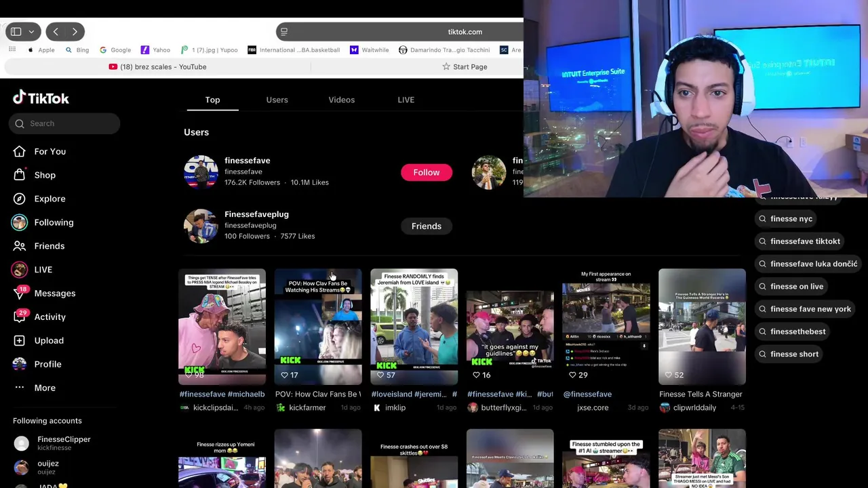Screen dimensions: 868x488
Task: Open the goes against my guidelines video
Action: [x=510, y=327]
